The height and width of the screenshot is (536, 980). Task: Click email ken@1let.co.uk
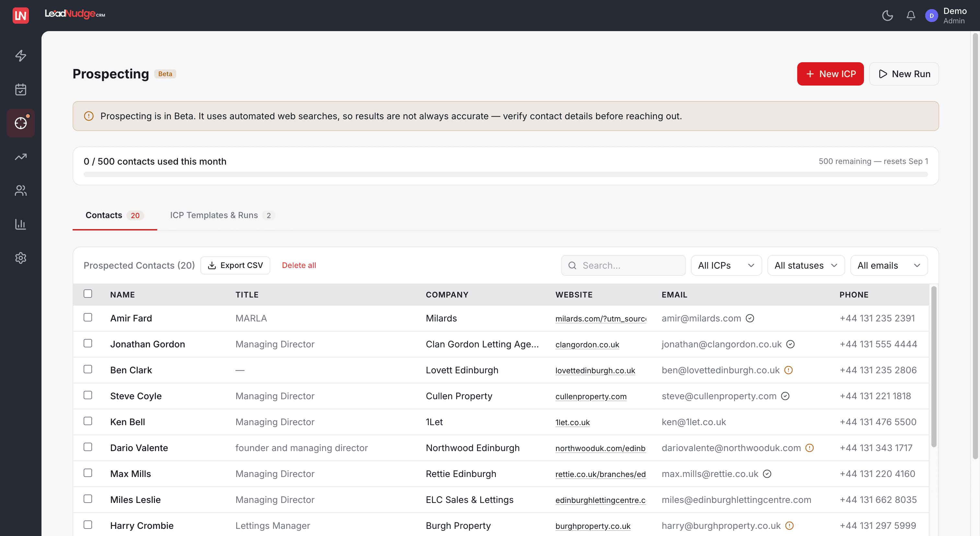(x=694, y=422)
